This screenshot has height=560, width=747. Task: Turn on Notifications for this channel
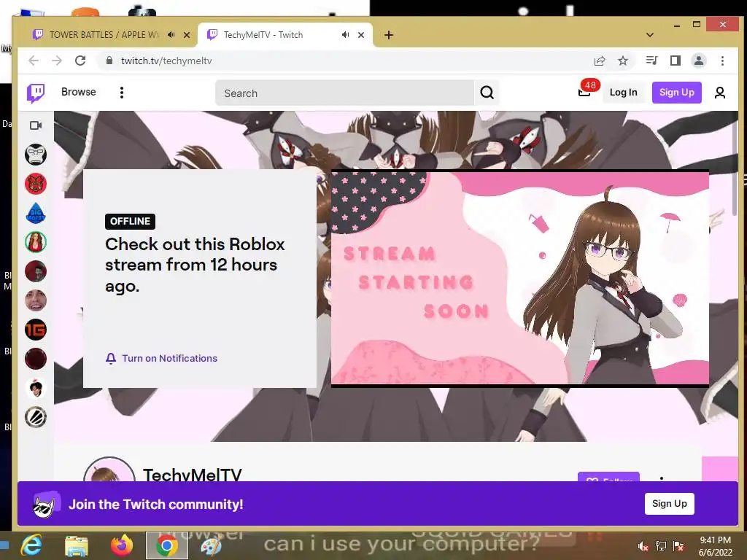(161, 358)
